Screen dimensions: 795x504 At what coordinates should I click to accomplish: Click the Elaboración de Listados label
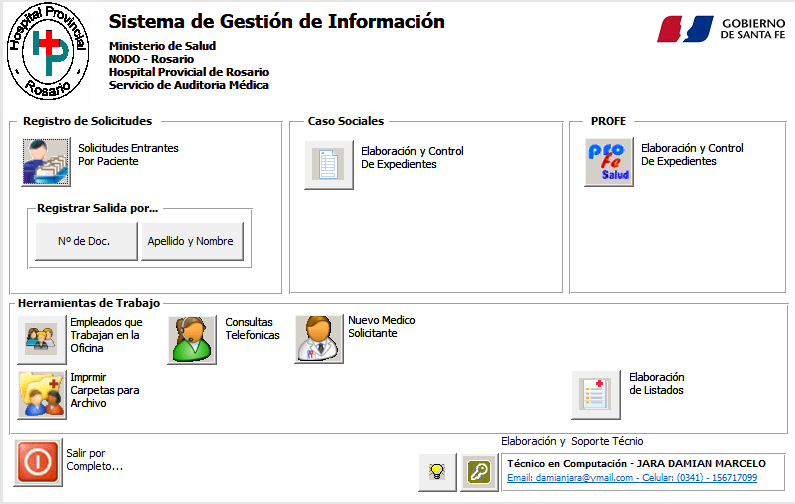coord(657,384)
